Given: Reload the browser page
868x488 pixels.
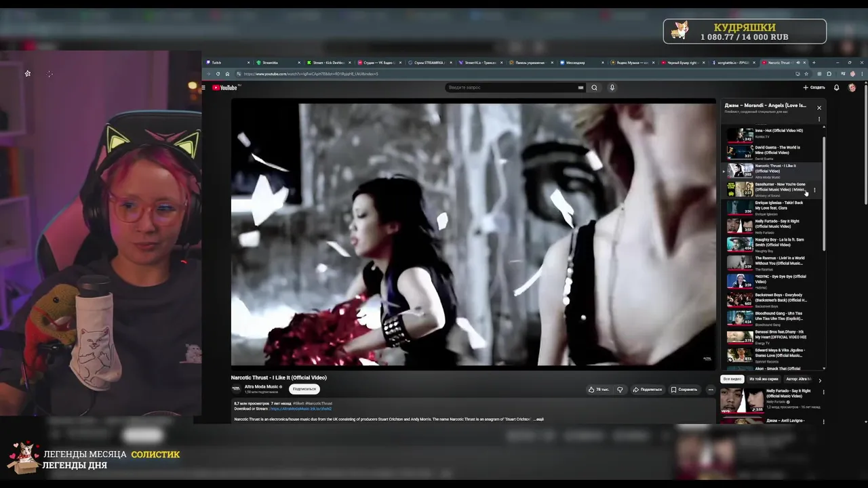Looking at the screenshot, I should (x=218, y=74).
